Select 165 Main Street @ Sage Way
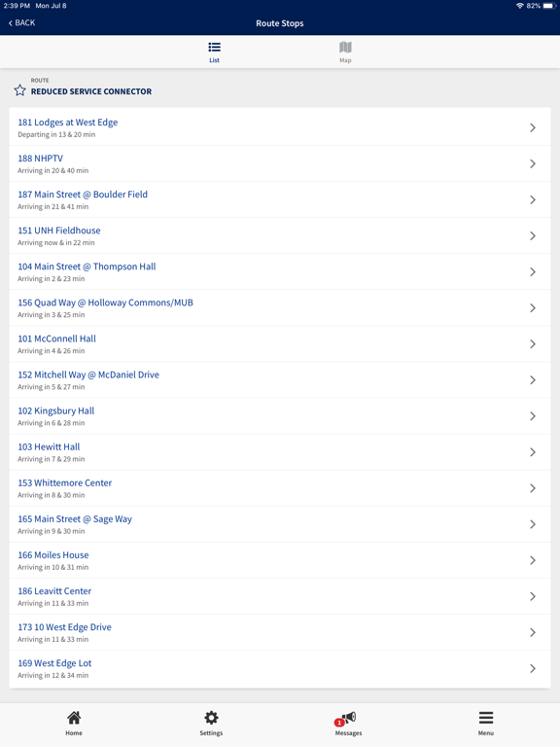 coord(75,519)
